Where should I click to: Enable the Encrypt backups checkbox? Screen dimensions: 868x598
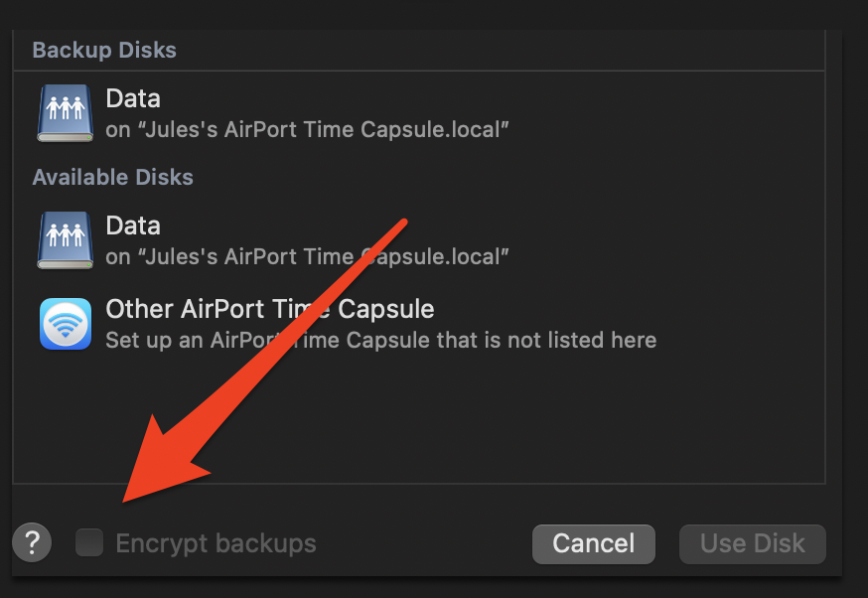click(89, 543)
